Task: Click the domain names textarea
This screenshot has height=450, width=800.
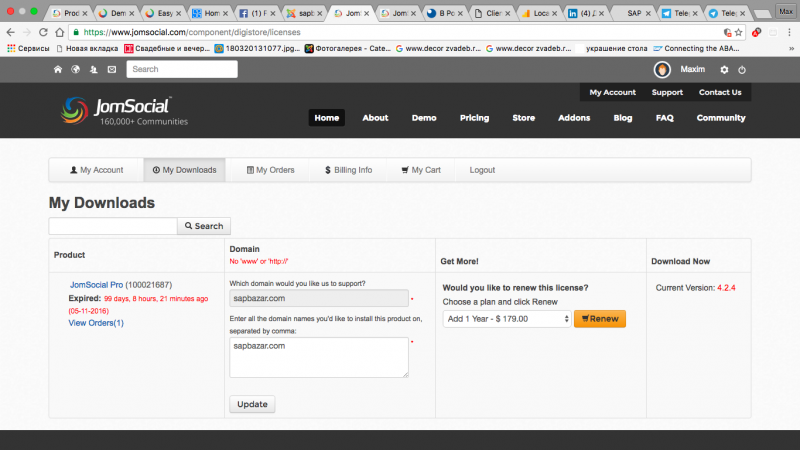Action: point(319,357)
